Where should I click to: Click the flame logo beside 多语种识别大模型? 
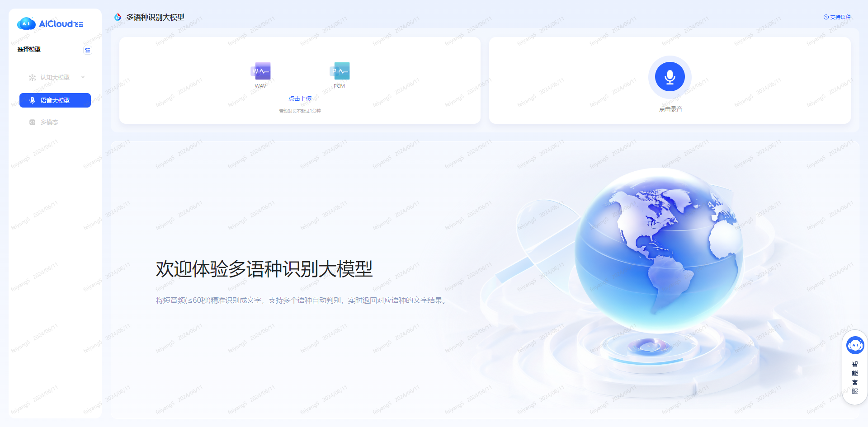[118, 17]
